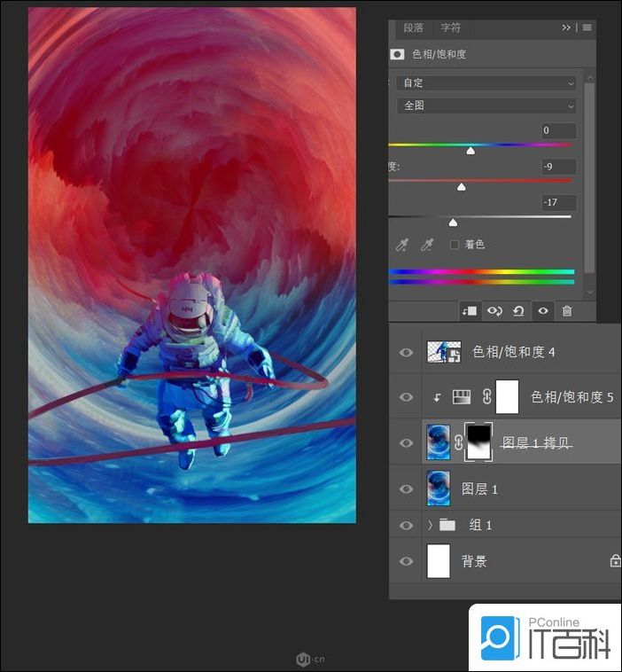The image size is (622, 672).
Task: Collapse panel using double-arrow icon
Action: (x=566, y=27)
